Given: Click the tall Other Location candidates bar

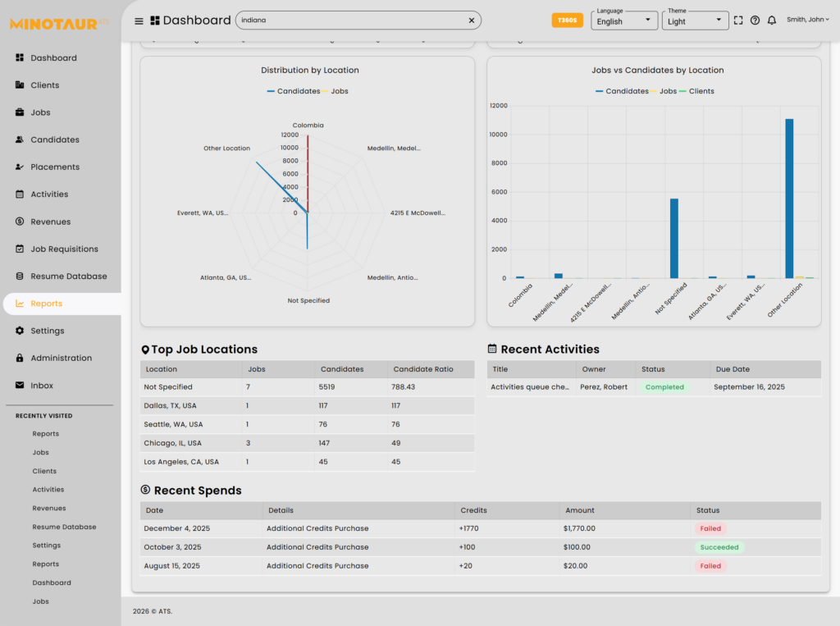Looking at the screenshot, I should [x=789, y=199].
